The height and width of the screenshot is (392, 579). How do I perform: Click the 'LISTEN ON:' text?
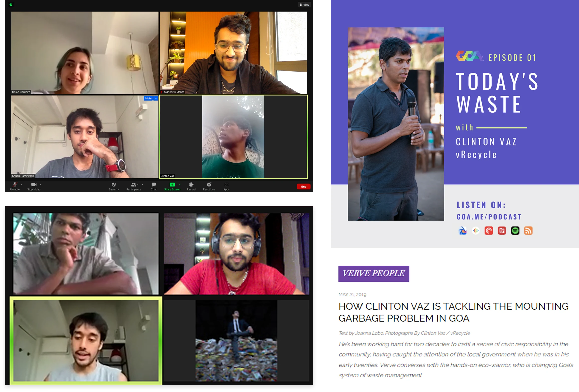481,205
